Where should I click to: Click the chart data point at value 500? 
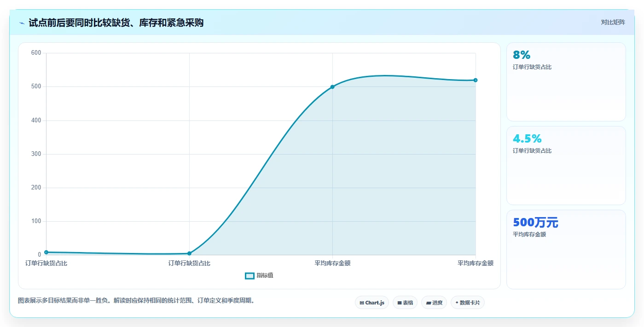click(332, 87)
